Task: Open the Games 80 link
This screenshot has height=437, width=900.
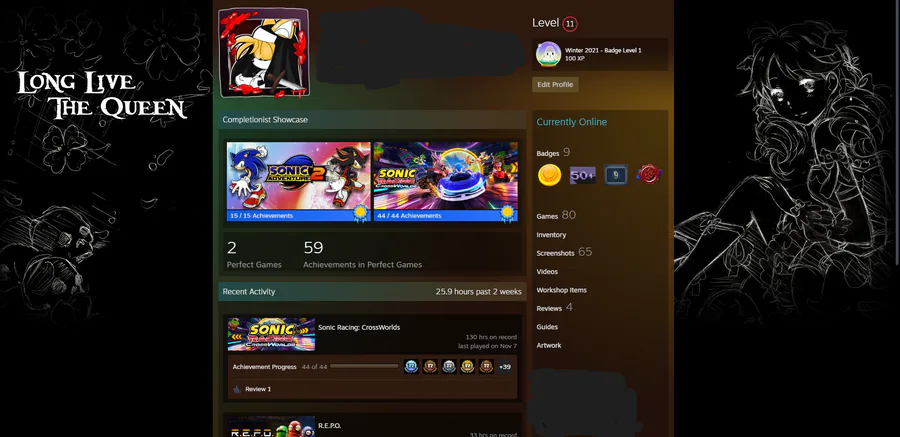Action: coord(556,215)
